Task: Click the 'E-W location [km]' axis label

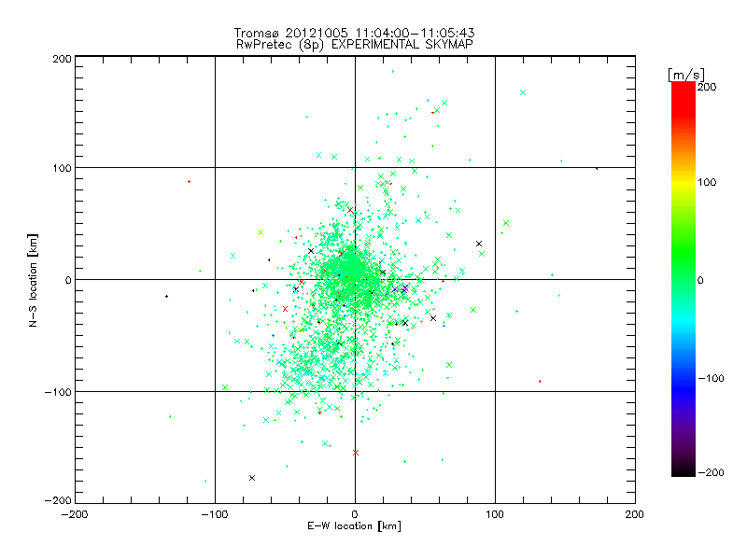Action: click(x=354, y=526)
